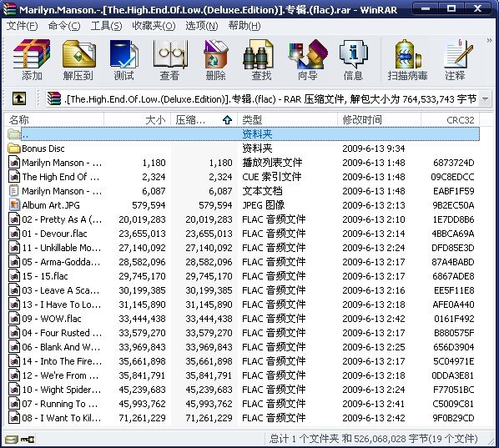499x448 pixels.
Task: Open the 查看 (View) tool
Action: (x=169, y=60)
